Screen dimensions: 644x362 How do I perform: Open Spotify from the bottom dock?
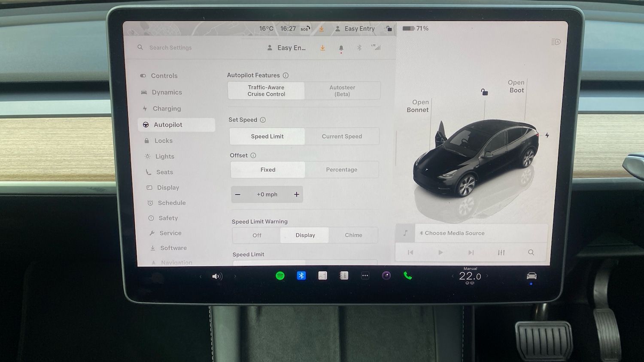(x=280, y=276)
